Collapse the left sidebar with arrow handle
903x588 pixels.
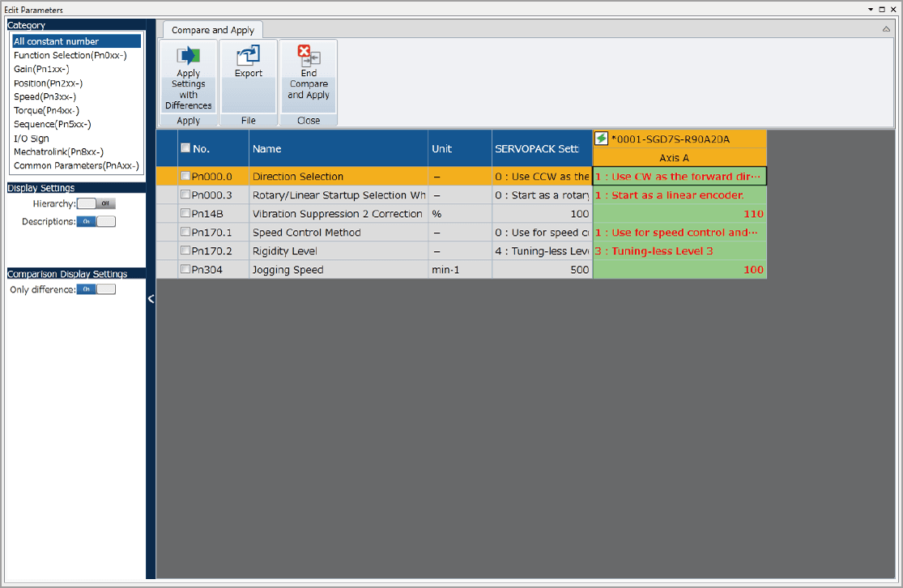click(151, 299)
